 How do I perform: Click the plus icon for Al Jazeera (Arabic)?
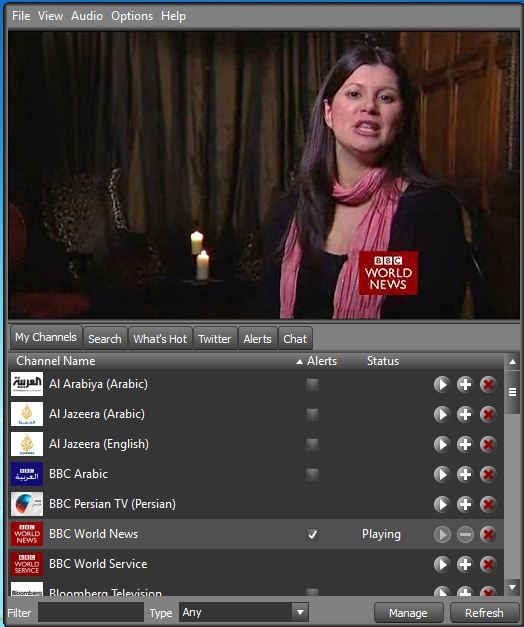pos(465,414)
